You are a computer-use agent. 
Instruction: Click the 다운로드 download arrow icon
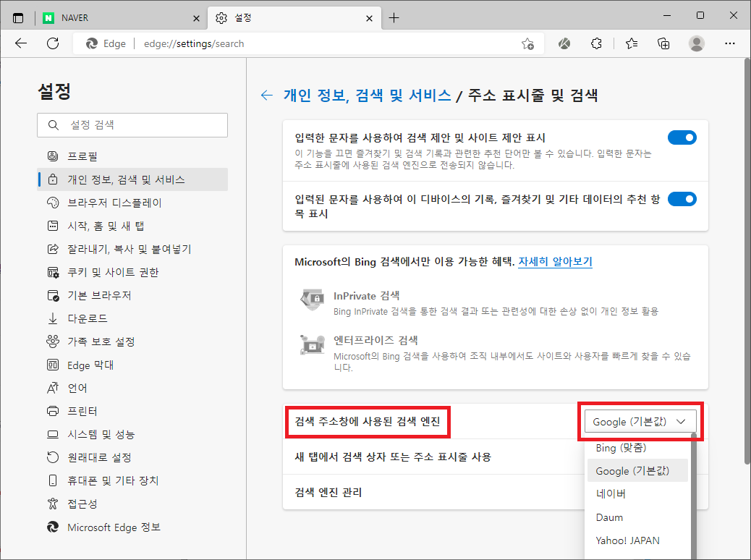pos(53,318)
